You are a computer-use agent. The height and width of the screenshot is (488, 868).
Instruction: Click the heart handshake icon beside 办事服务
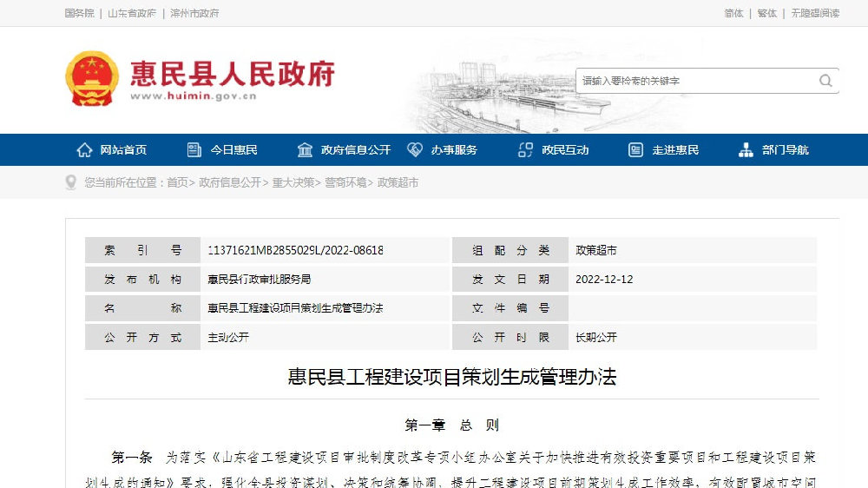coord(415,149)
